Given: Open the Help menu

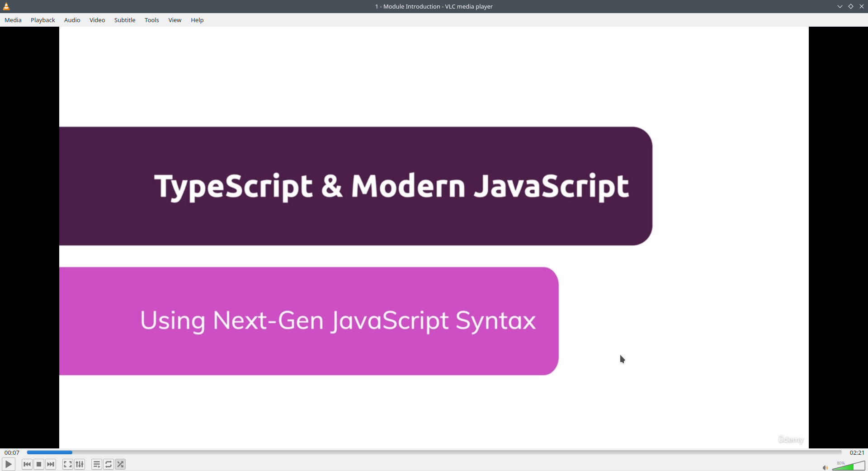Looking at the screenshot, I should coord(197,20).
